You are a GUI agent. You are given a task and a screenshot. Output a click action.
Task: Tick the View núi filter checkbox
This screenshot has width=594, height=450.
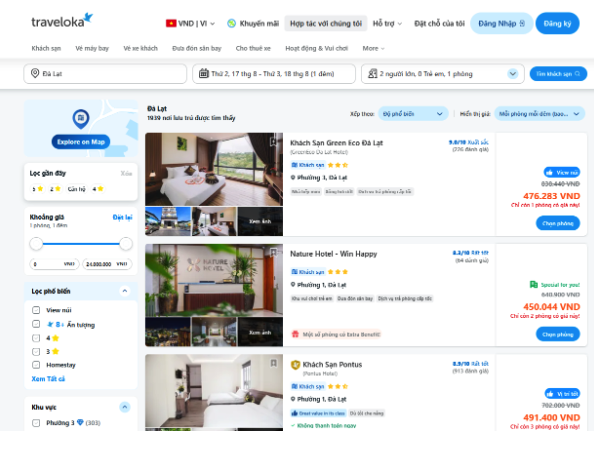point(36,310)
